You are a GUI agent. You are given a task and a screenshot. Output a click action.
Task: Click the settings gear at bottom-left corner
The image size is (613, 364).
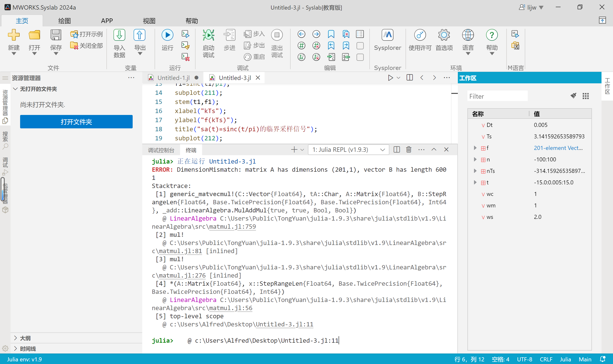point(5,348)
